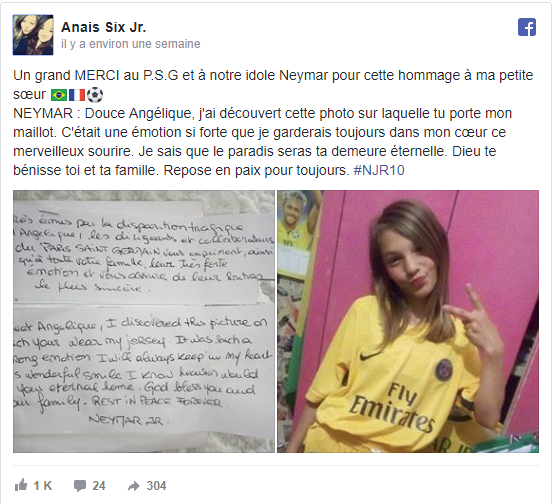Click the comment speech bubble icon
Viewport: 554px width, 504px height.
pyautogui.click(x=80, y=486)
